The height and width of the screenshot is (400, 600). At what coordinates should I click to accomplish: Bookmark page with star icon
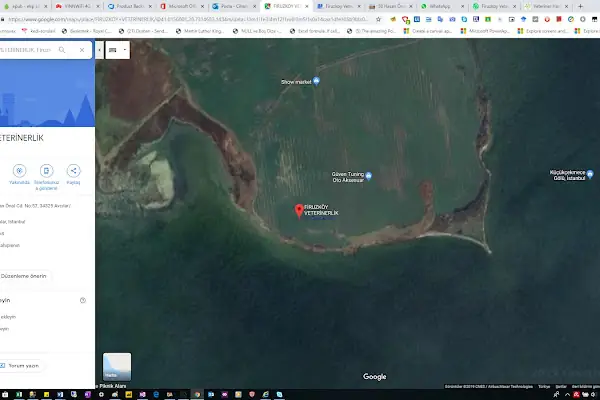click(378, 19)
